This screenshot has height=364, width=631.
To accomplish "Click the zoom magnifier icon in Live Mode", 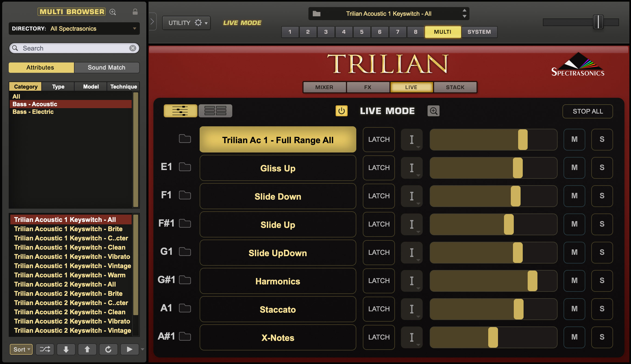I will [433, 111].
